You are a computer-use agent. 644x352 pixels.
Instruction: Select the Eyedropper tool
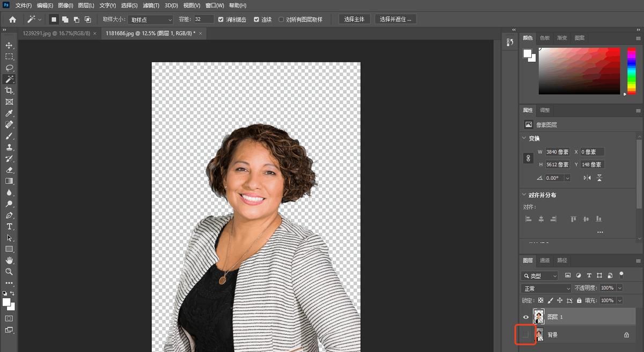point(9,113)
